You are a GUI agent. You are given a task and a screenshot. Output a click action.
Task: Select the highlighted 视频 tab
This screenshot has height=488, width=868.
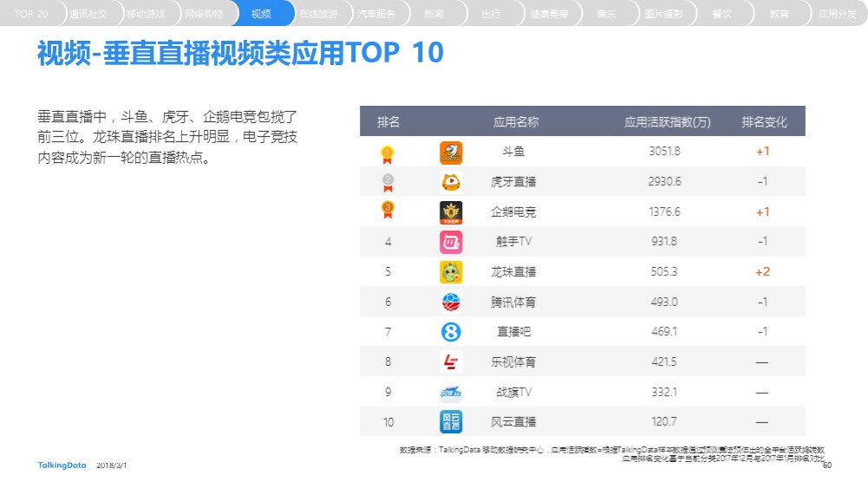click(x=261, y=13)
